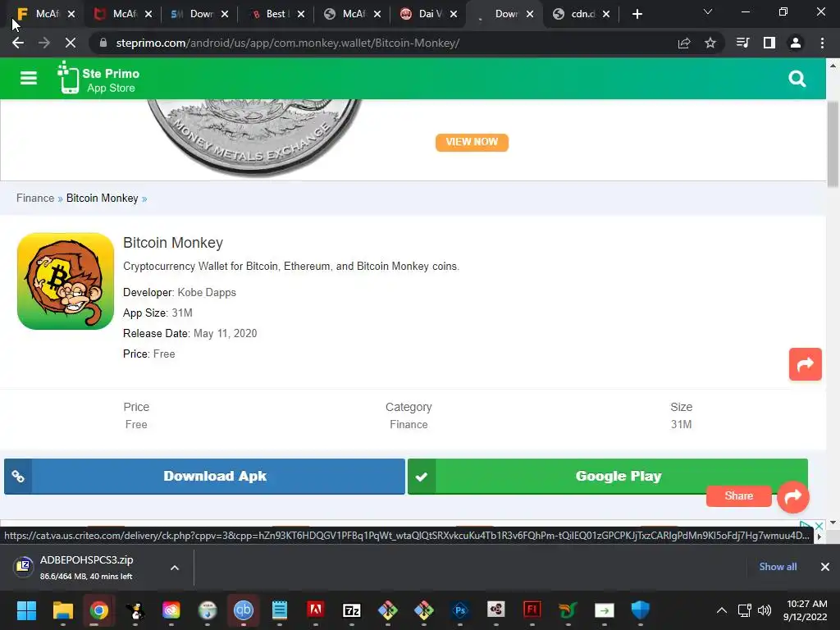840x630 pixels.
Task: Open the hamburger menu on Ste Primo
Action: (x=29, y=78)
